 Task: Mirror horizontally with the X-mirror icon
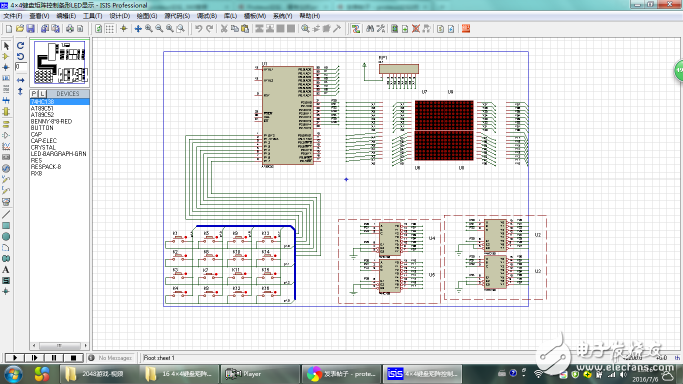pyautogui.click(x=20, y=81)
